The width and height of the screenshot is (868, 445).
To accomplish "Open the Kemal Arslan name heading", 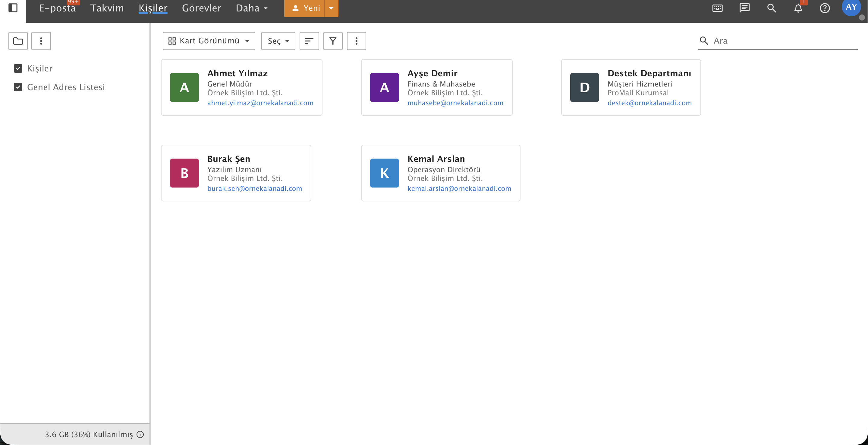I will coord(436,159).
